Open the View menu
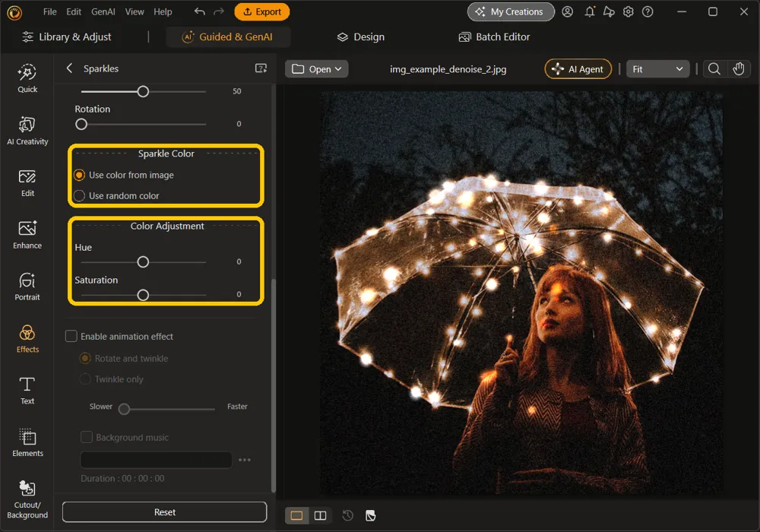The height and width of the screenshot is (532, 760). click(135, 11)
